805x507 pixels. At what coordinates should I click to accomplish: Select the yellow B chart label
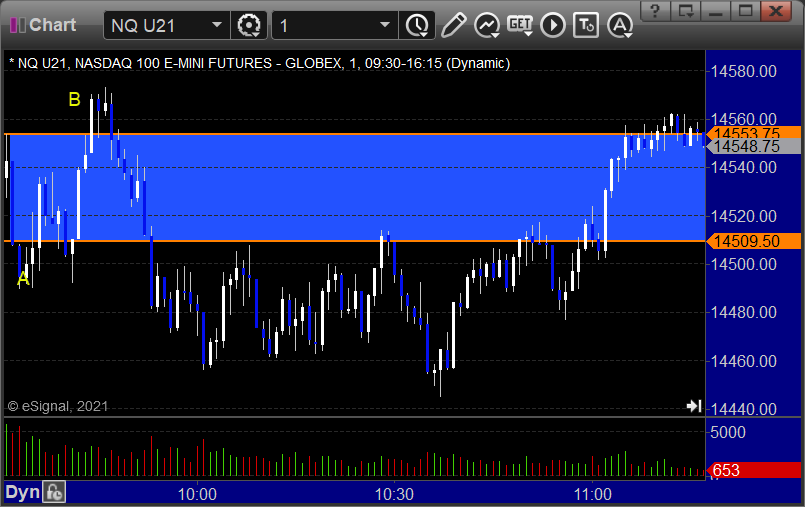pos(74,99)
